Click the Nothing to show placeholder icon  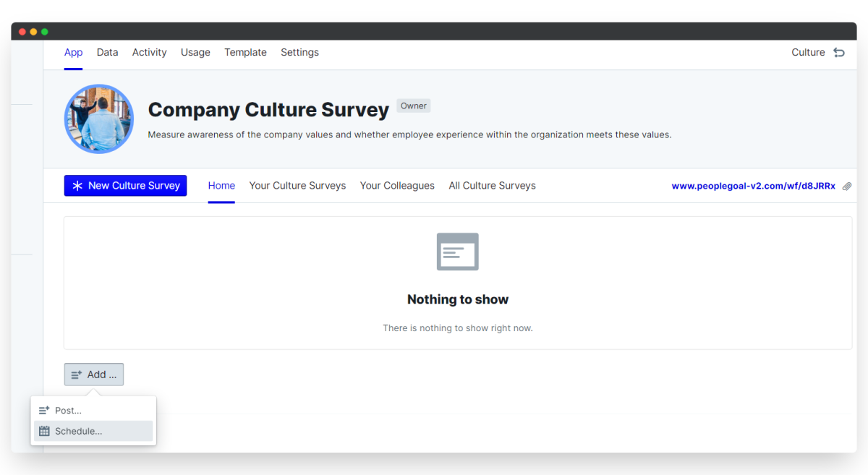coord(458,252)
